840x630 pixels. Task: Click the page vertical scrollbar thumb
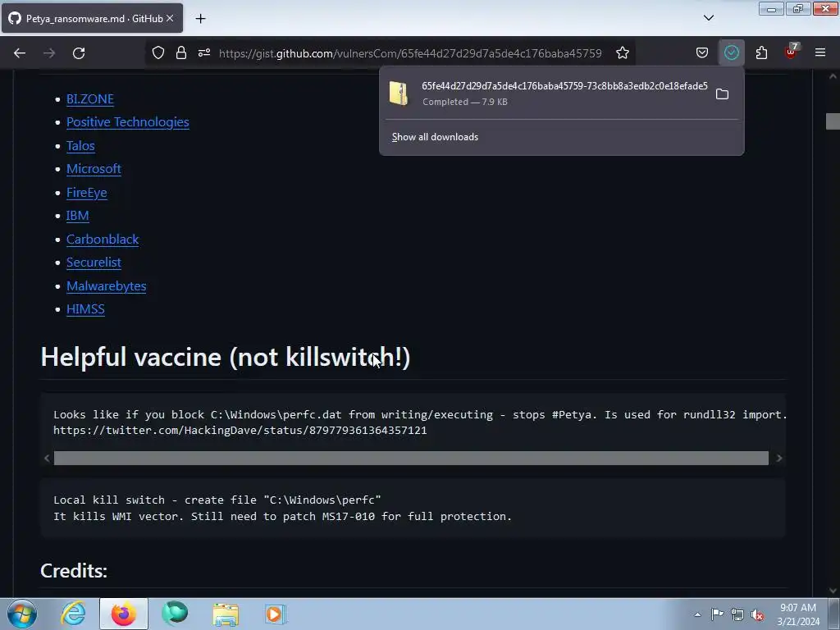click(x=833, y=121)
